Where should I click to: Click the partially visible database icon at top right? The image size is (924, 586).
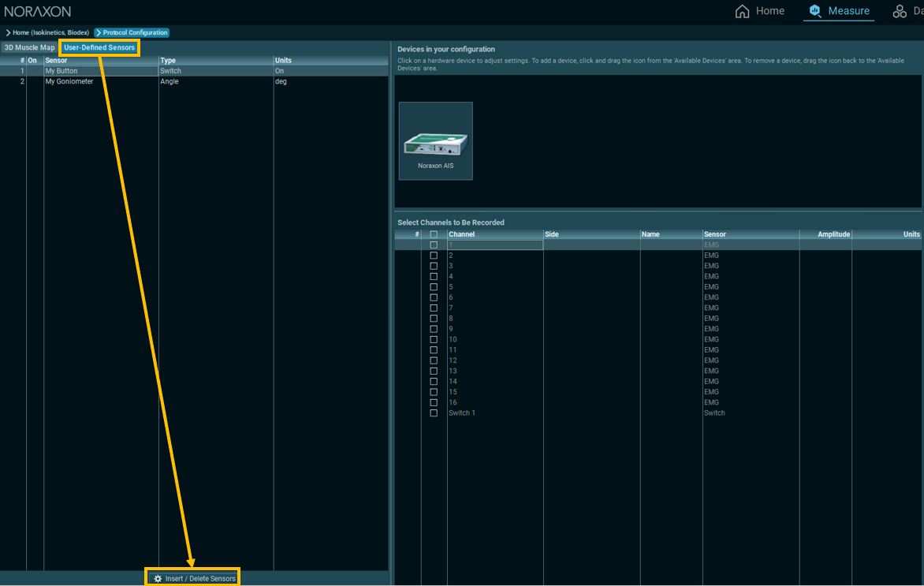[900, 12]
